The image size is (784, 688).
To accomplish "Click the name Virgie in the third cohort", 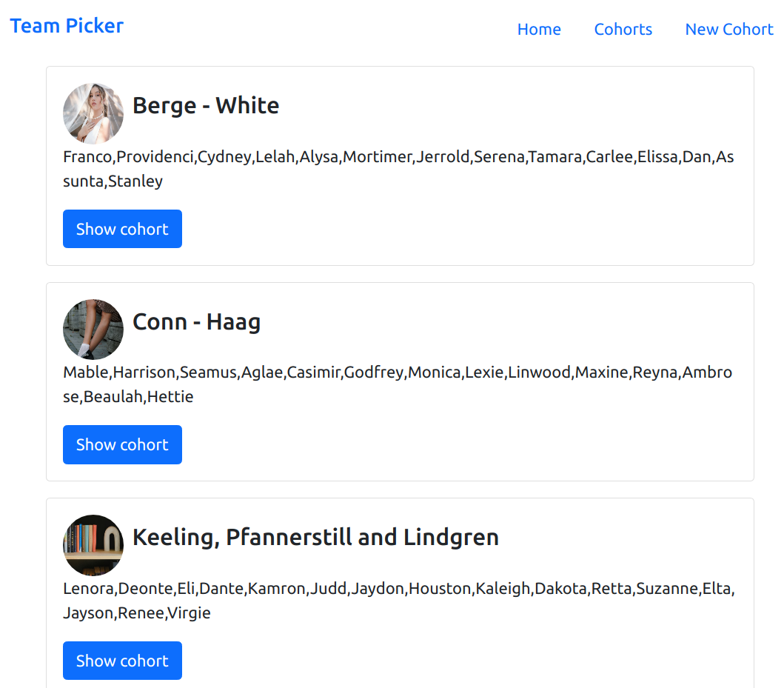I will coord(190,612).
